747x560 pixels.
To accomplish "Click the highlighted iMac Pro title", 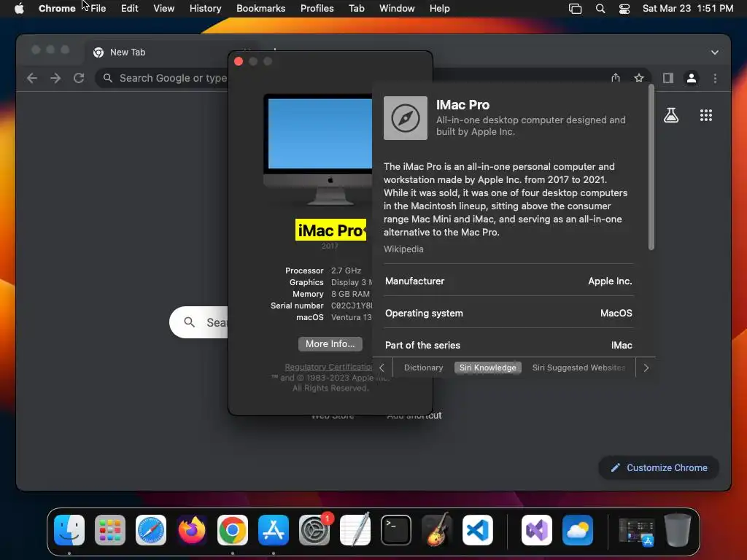I will (330, 230).
